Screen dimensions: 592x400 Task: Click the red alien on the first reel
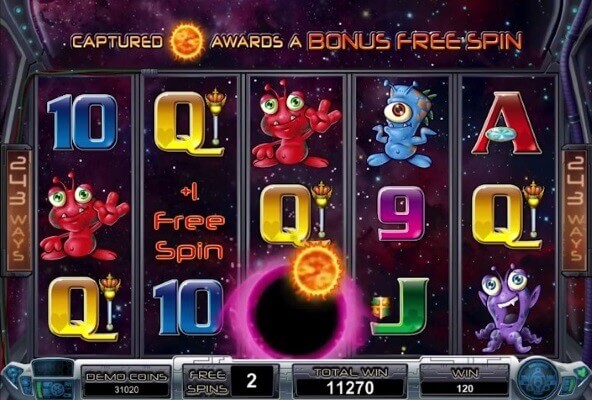(x=84, y=216)
